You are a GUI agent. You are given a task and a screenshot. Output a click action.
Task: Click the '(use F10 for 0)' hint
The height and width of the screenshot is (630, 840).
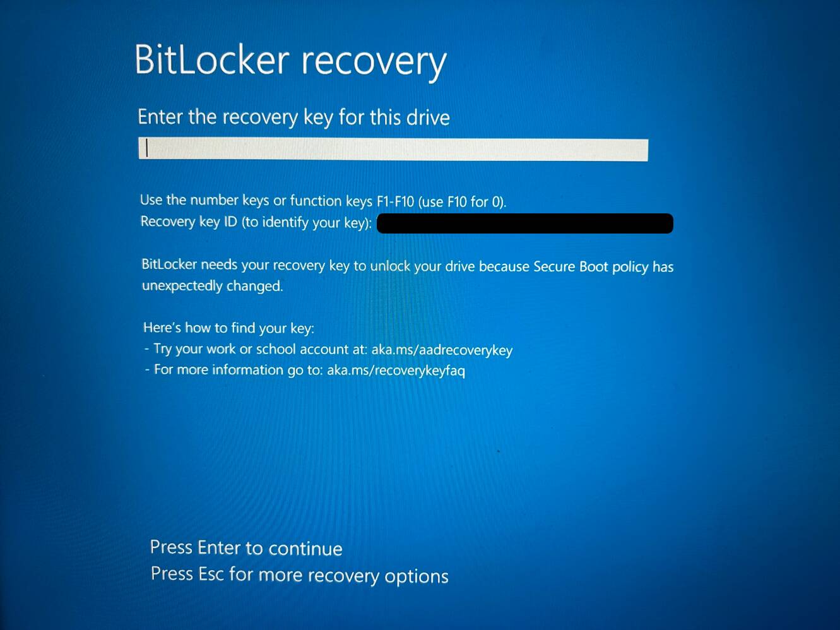point(462,202)
